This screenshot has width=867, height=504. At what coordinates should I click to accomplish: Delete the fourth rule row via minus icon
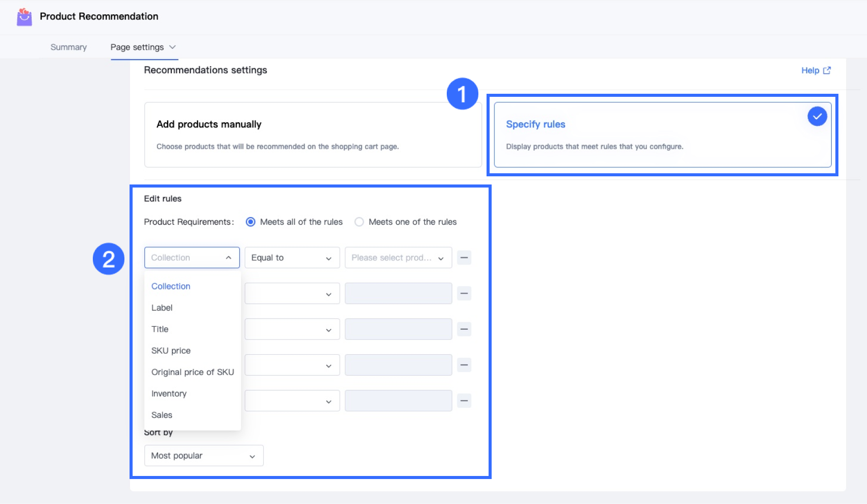[464, 365]
